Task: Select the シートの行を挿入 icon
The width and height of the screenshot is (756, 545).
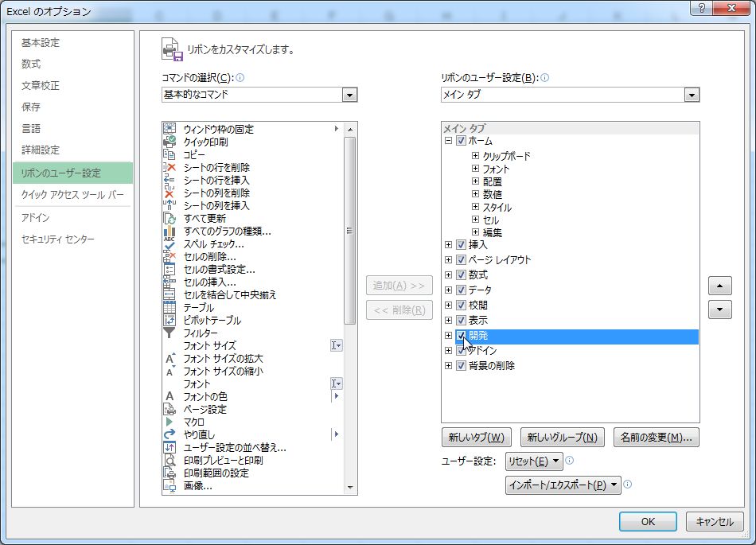Action: (x=170, y=180)
